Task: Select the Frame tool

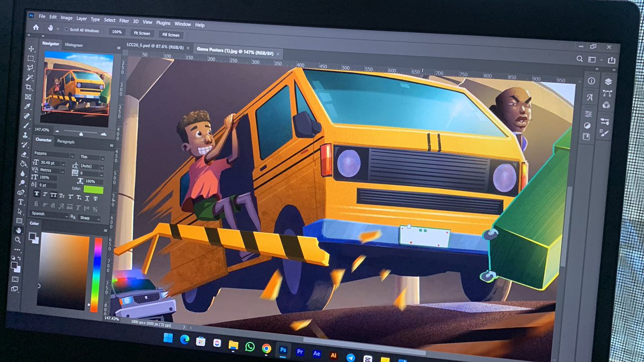Action: click(x=28, y=97)
